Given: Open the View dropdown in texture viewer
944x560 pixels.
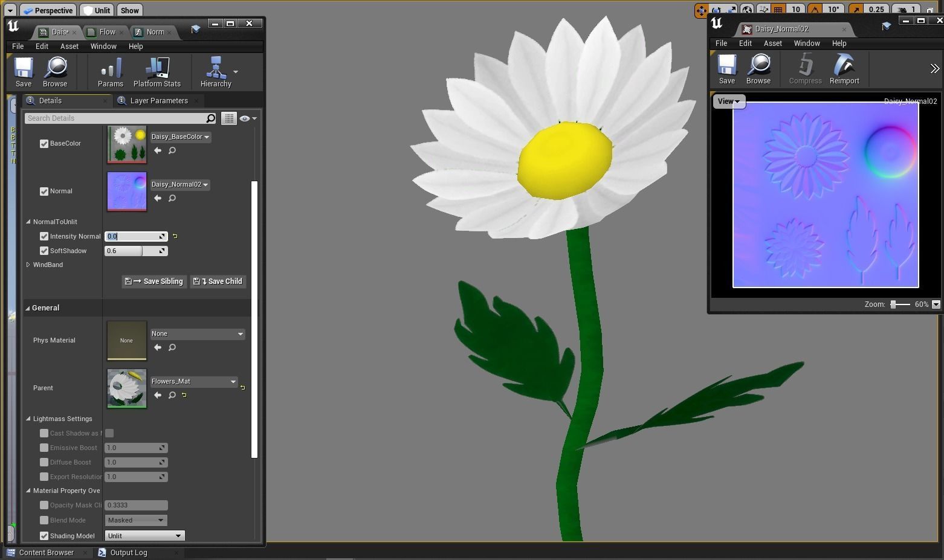Looking at the screenshot, I should (x=729, y=101).
